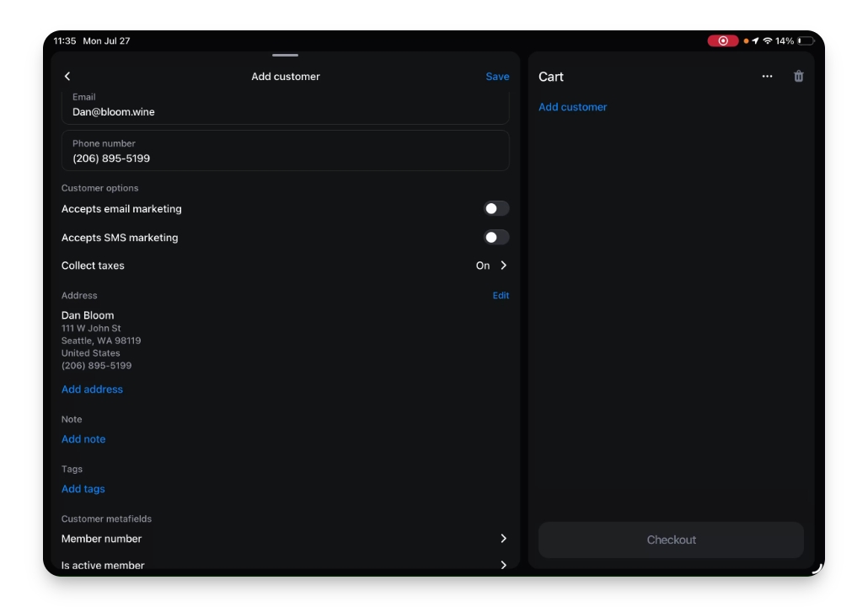Click the 'On' taxes value

tap(483, 266)
